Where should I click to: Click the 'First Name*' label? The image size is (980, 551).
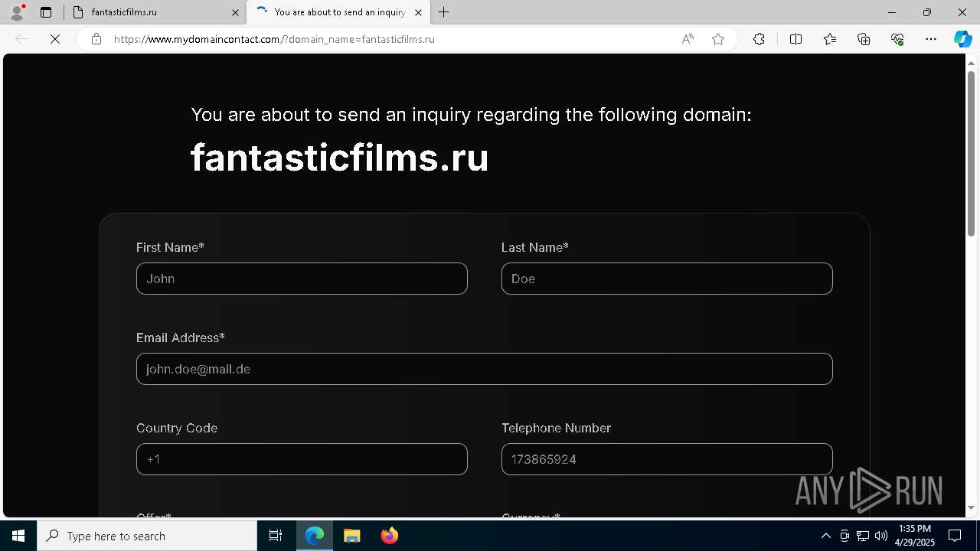170,247
